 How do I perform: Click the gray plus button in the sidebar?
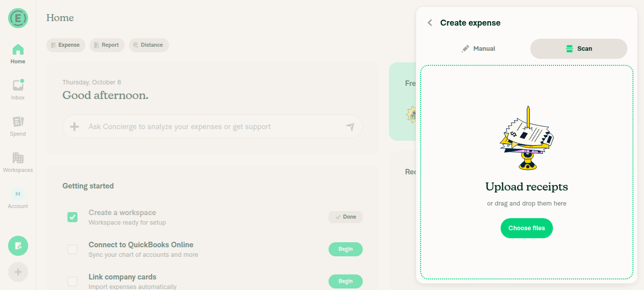pos(18,272)
